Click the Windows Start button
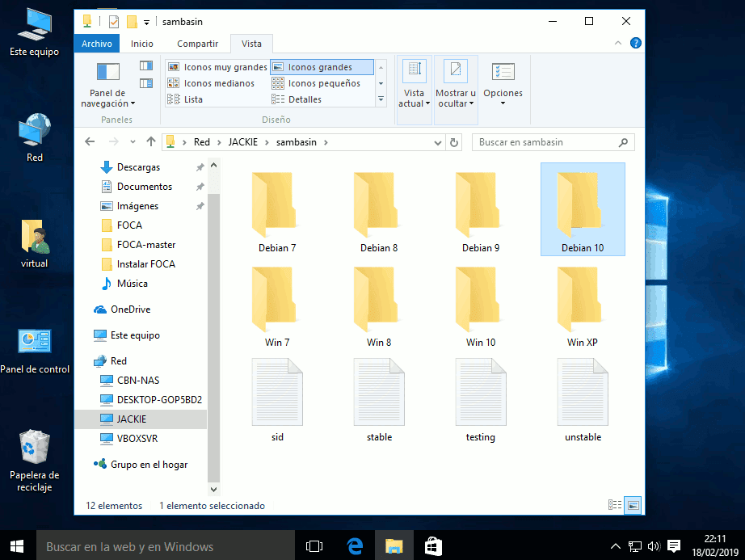Image resolution: width=745 pixels, height=560 pixels. tap(18, 546)
